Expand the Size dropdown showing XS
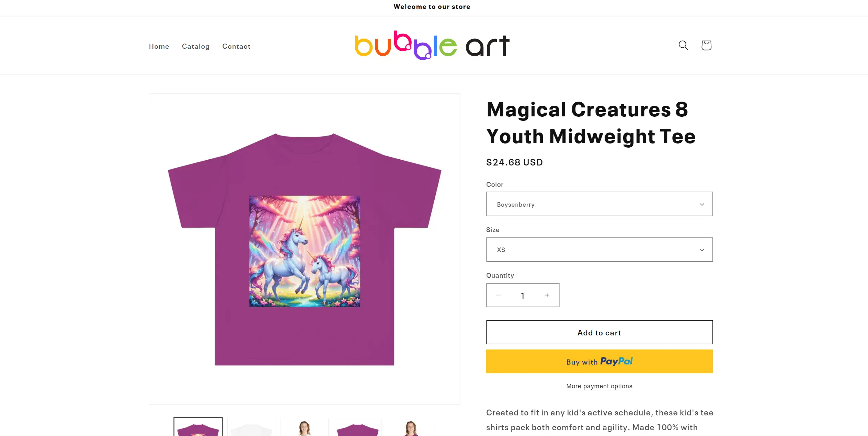Viewport: 868px width, 436px height. pos(599,250)
